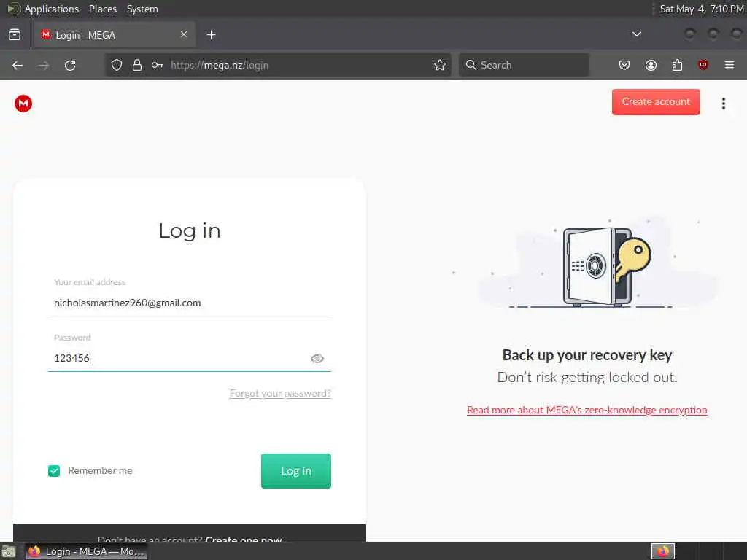The height and width of the screenshot is (560, 747).
Task: Toggle password visibility eye icon
Action: point(317,359)
